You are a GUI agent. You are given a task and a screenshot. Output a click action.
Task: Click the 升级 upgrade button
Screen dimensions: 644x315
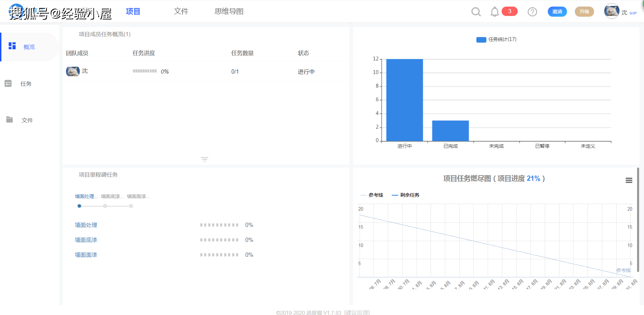(584, 11)
